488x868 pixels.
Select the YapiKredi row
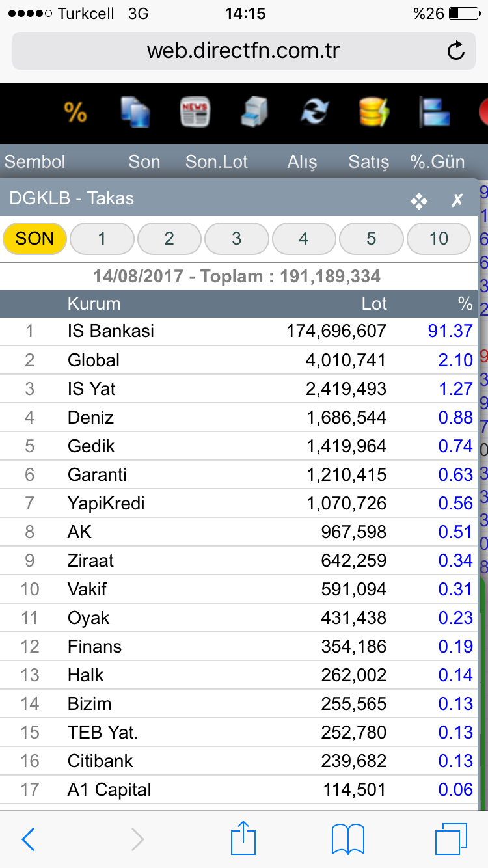point(239,503)
